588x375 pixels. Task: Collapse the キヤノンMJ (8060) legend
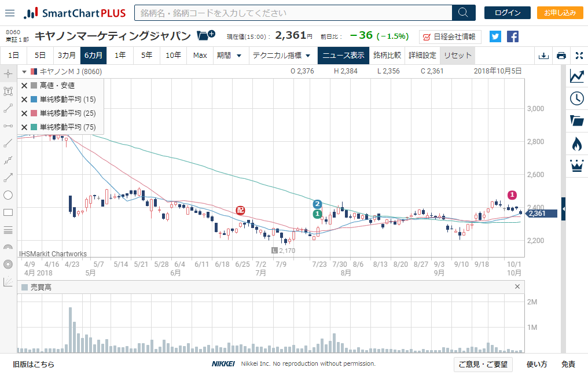click(24, 72)
